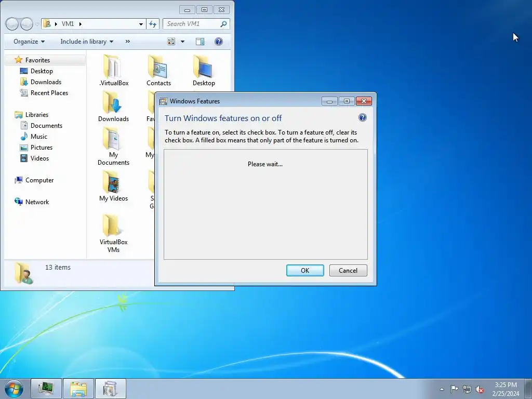Click the "13 items" status text

[58, 268]
